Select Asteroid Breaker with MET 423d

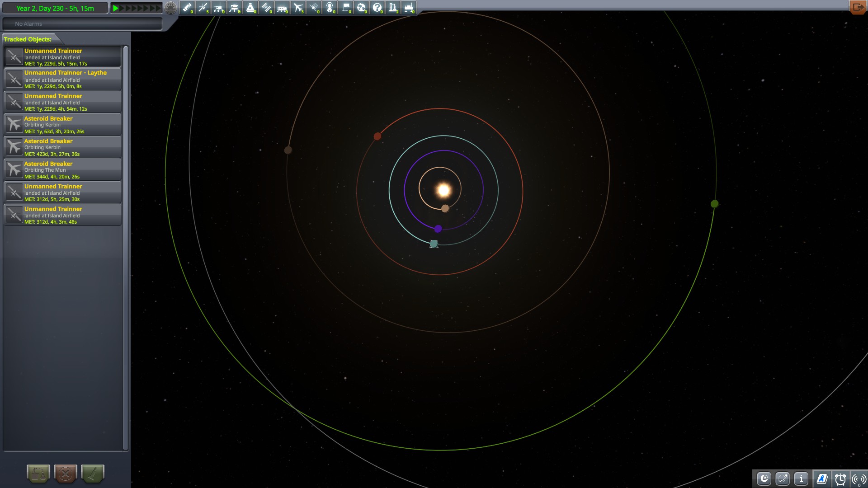point(63,147)
